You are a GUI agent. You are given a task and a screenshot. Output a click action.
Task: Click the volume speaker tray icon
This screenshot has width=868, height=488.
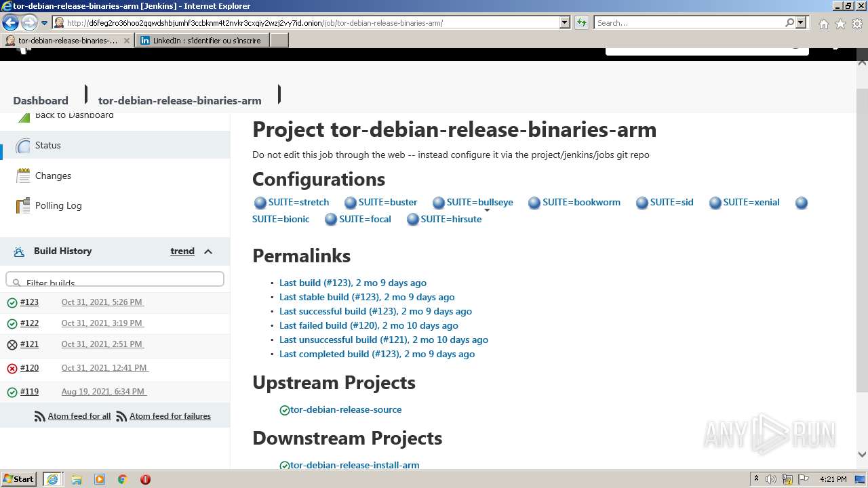[771, 479]
